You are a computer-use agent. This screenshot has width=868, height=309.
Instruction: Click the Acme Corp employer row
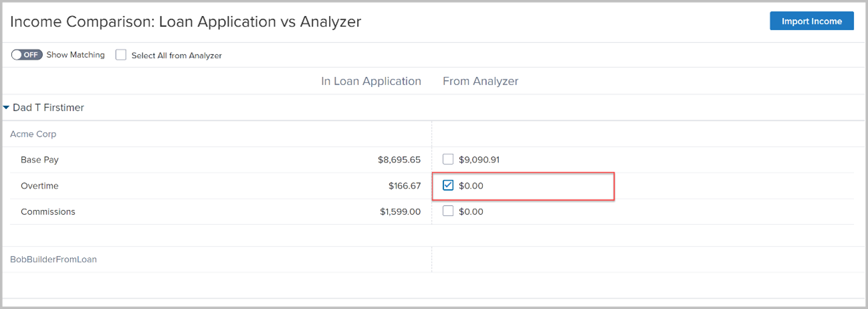point(33,134)
